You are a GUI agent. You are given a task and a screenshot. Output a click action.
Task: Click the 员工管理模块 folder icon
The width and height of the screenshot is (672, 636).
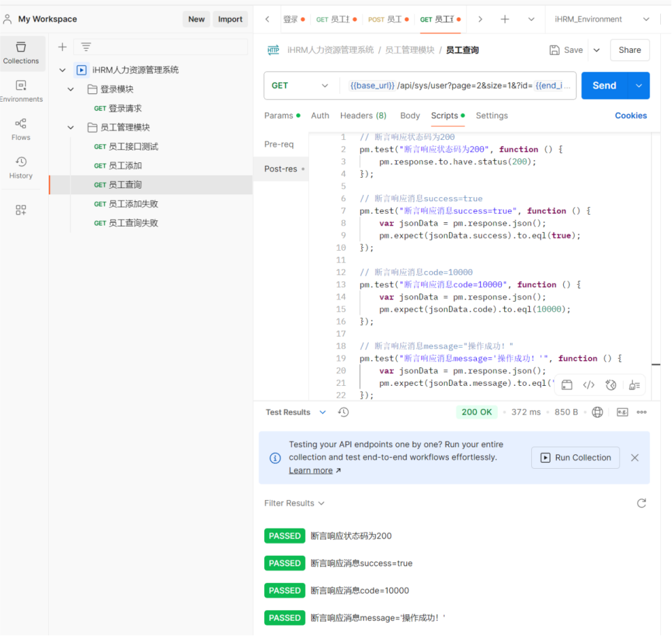[x=92, y=127]
